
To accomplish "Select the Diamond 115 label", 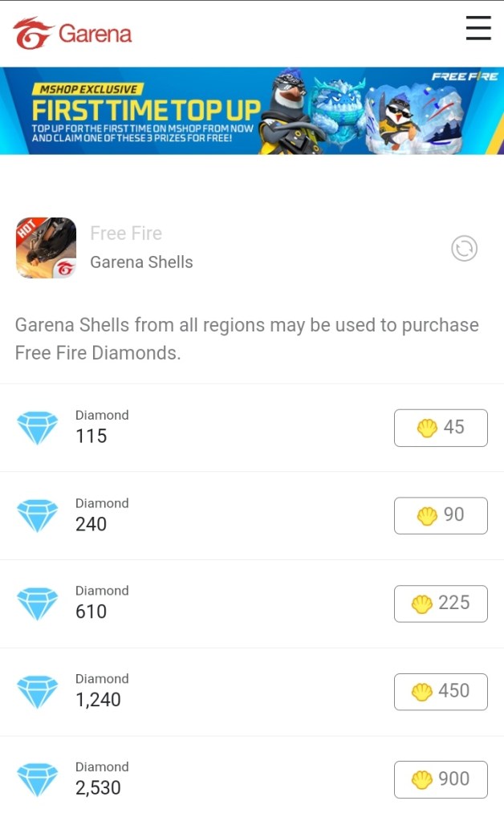I will 101,427.
